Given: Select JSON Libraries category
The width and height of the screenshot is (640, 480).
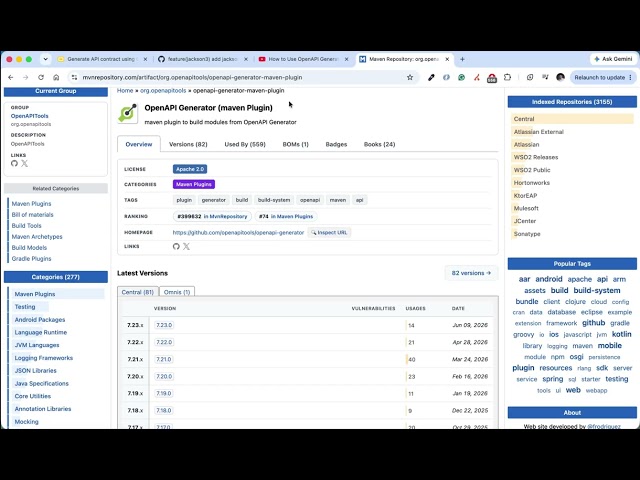Looking at the screenshot, I should (x=36, y=371).
